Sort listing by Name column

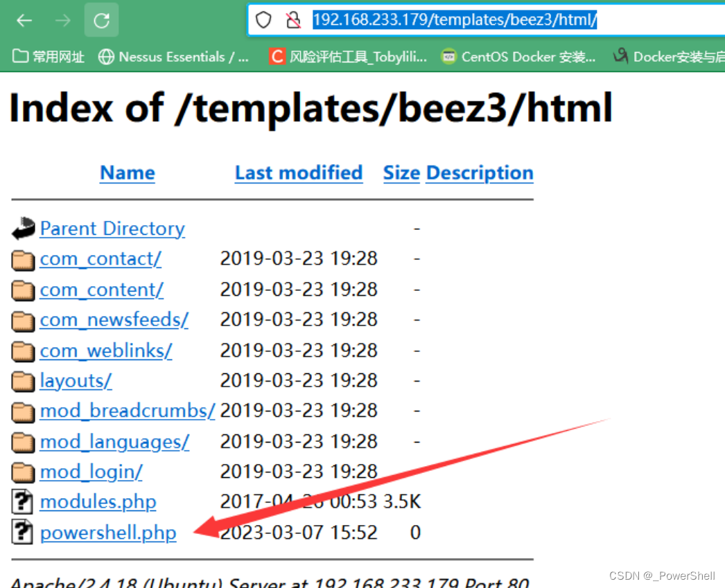click(128, 172)
